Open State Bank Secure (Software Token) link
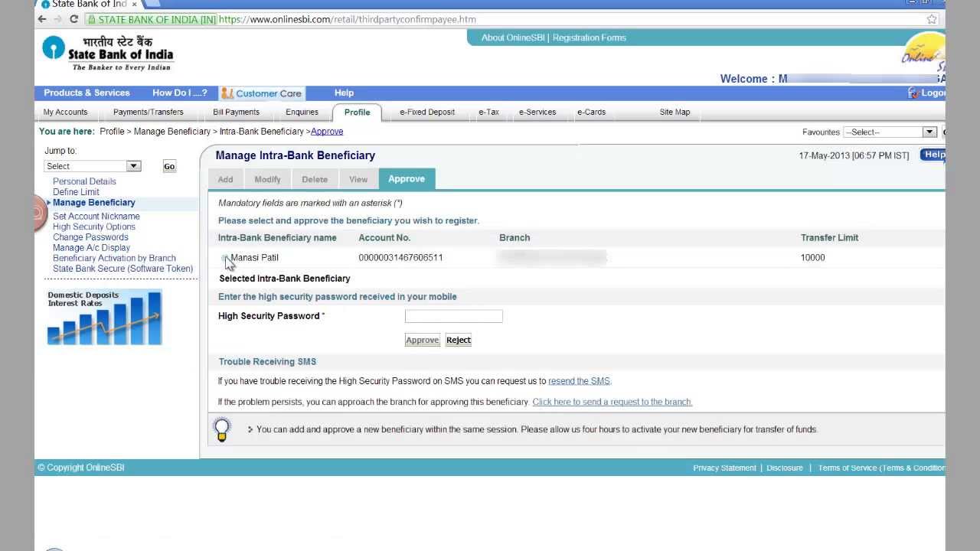This screenshot has height=551, width=980. 122,269
